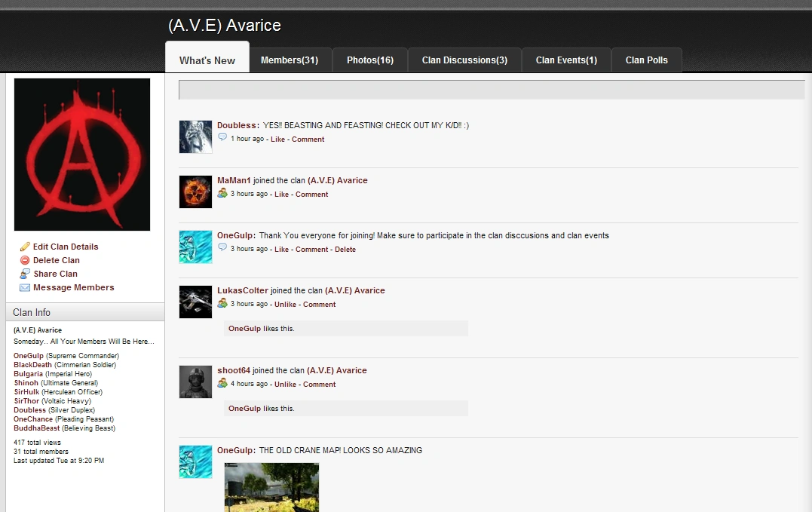812x512 pixels.
Task: Open the Clan Events(1) tab
Action: 565,60
